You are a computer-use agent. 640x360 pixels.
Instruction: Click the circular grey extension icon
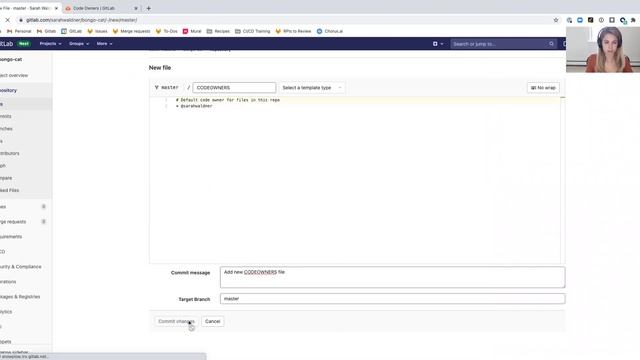601,20
